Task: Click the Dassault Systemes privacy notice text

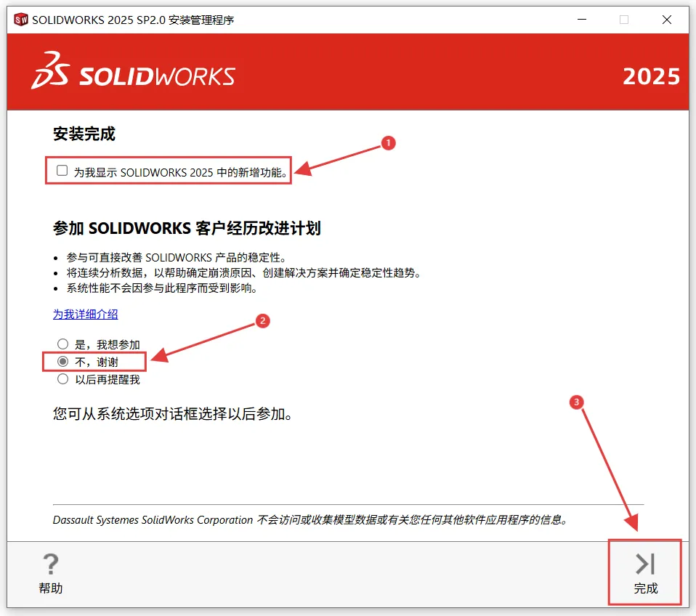Action: click(309, 519)
